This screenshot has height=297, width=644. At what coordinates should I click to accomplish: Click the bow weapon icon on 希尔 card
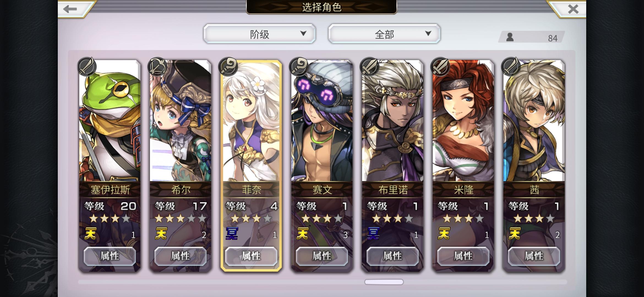tap(157, 67)
